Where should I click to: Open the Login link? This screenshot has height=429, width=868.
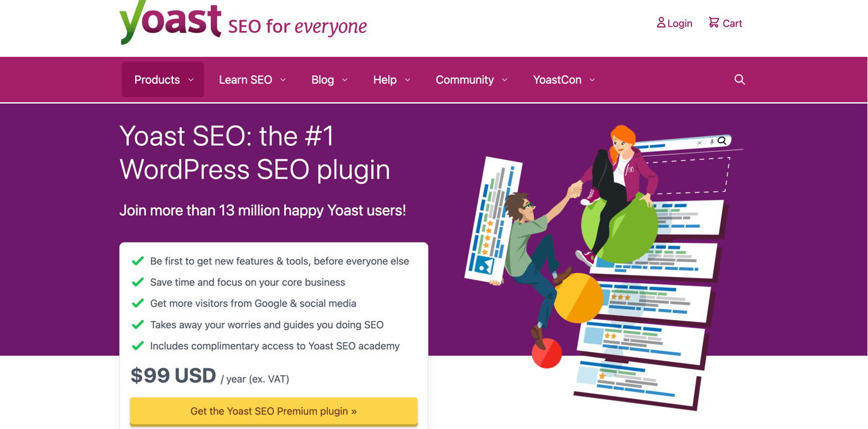[675, 23]
